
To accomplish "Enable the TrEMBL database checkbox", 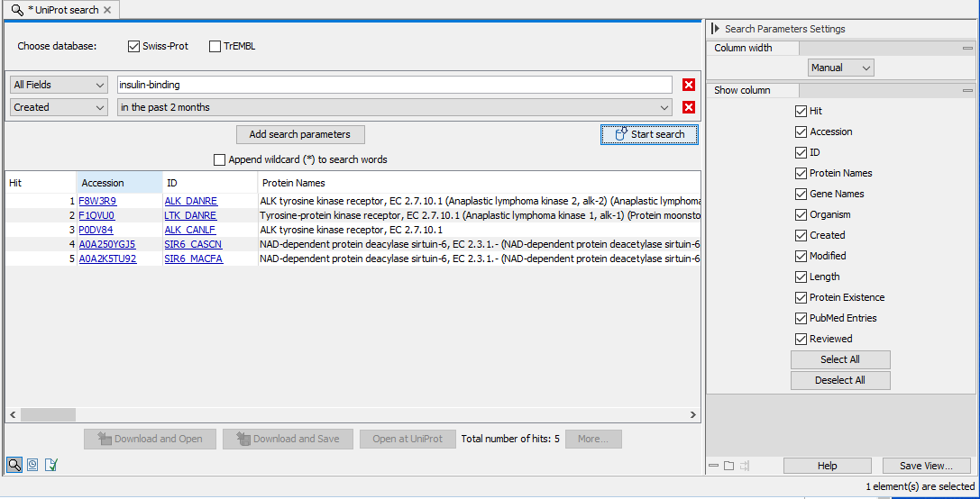I will point(215,46).
